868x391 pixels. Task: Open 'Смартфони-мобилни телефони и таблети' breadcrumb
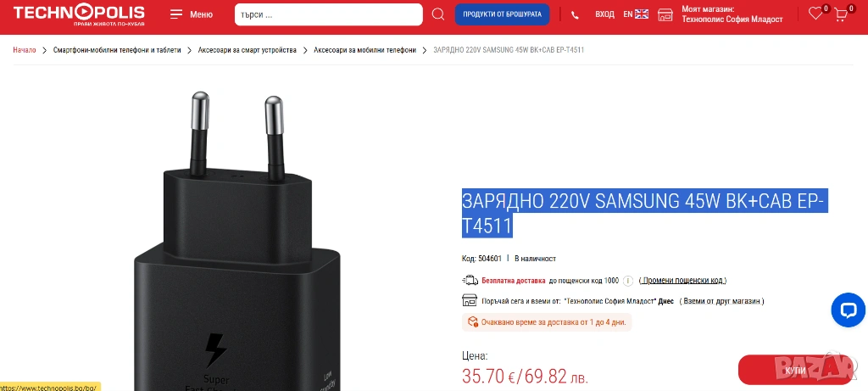(117, 50)
